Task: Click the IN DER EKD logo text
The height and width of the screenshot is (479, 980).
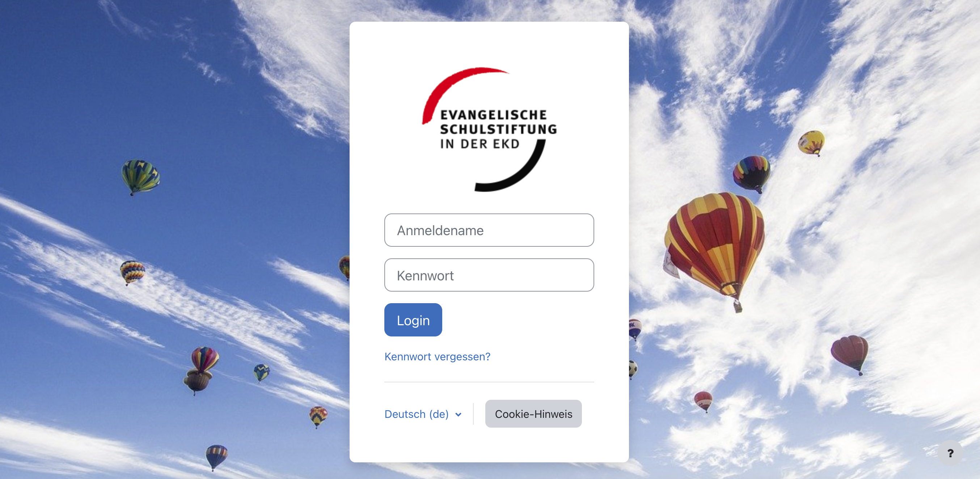Action: click(x=480, y=144)
